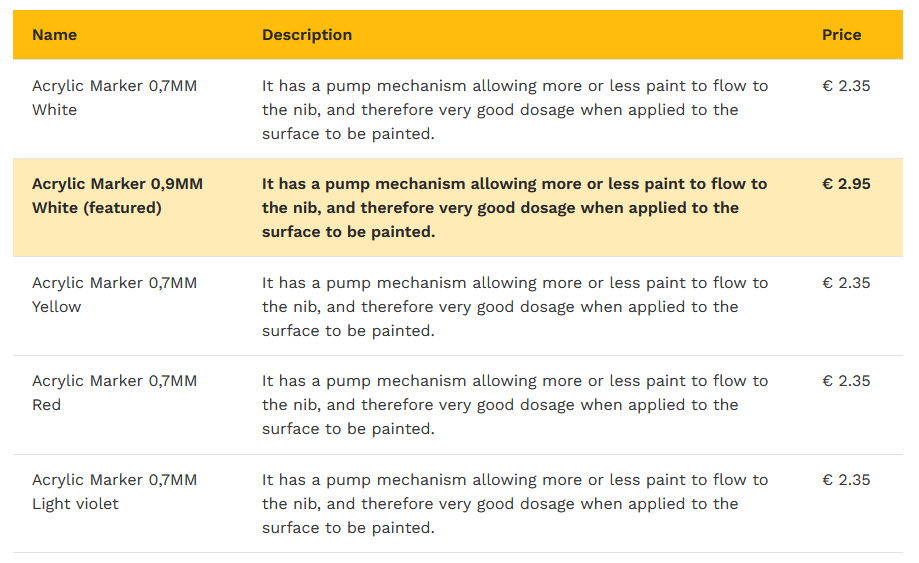
Task: Click the price of the Red marker
Action: click(846, 381)
